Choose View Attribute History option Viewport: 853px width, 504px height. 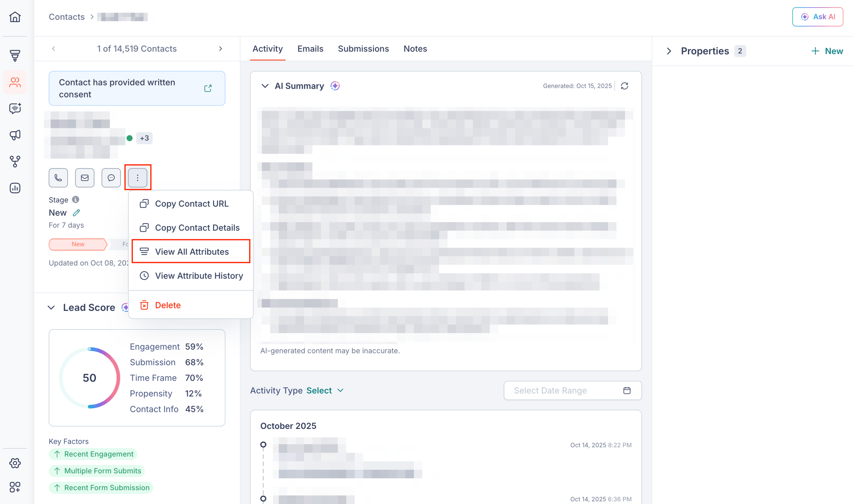(191, 276)
